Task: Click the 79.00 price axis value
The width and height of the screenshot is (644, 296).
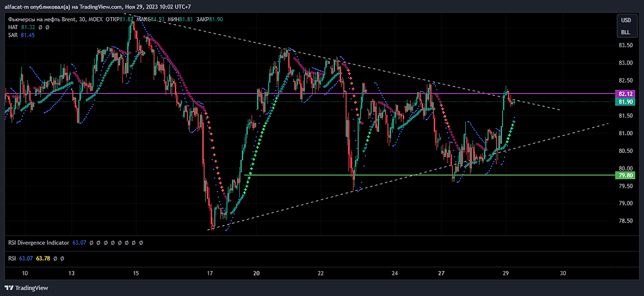Action: point(625,203)
